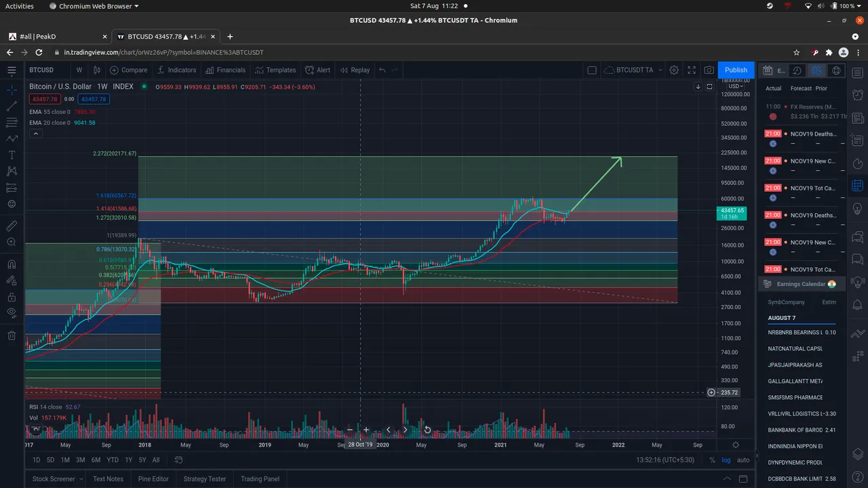Screen dimensions: 868x488
Task: Open the Ubuntu Activities overview
Action: [x=20, y=6]
